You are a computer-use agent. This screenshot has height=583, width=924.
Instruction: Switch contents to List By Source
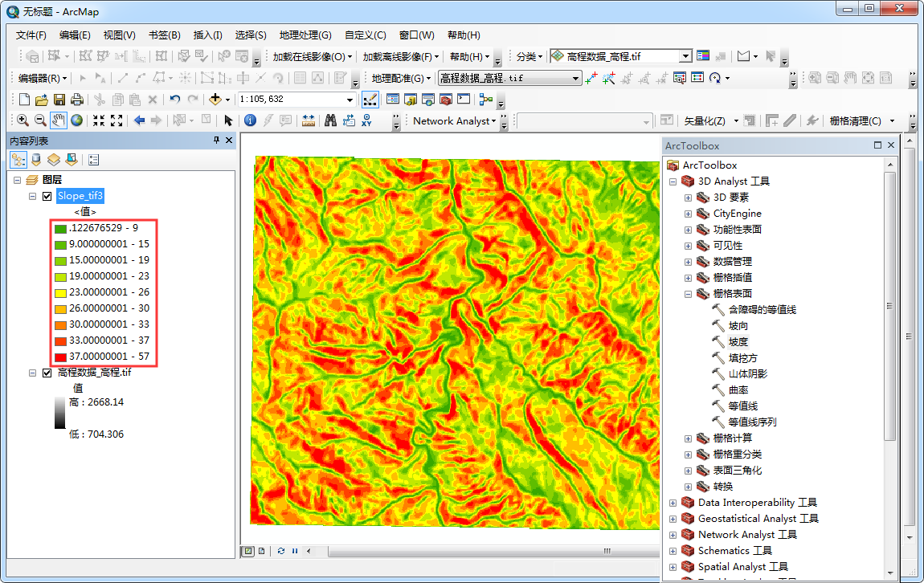point(36,160)
